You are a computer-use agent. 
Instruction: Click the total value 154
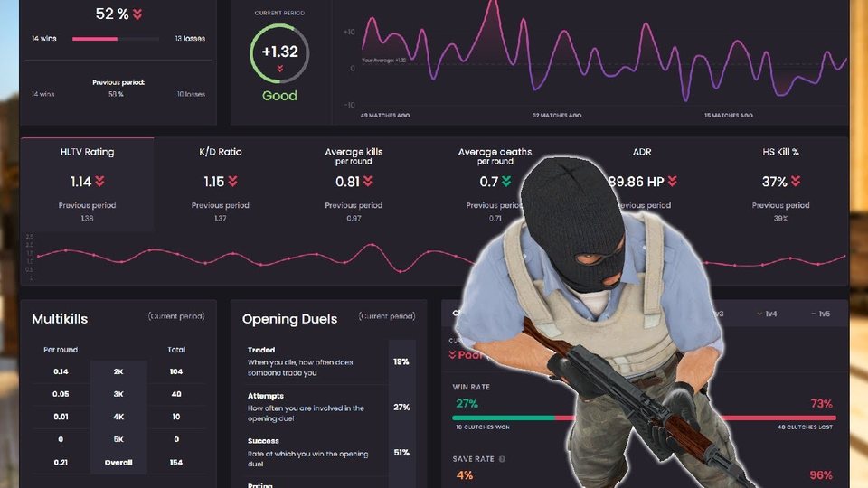pyautogui.click(x=176, y=463)
